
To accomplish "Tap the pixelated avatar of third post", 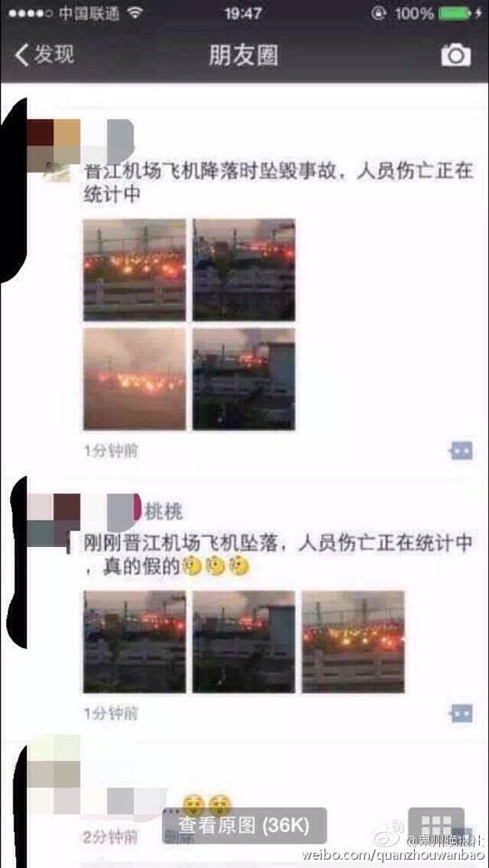I will [x=53, y=774].
